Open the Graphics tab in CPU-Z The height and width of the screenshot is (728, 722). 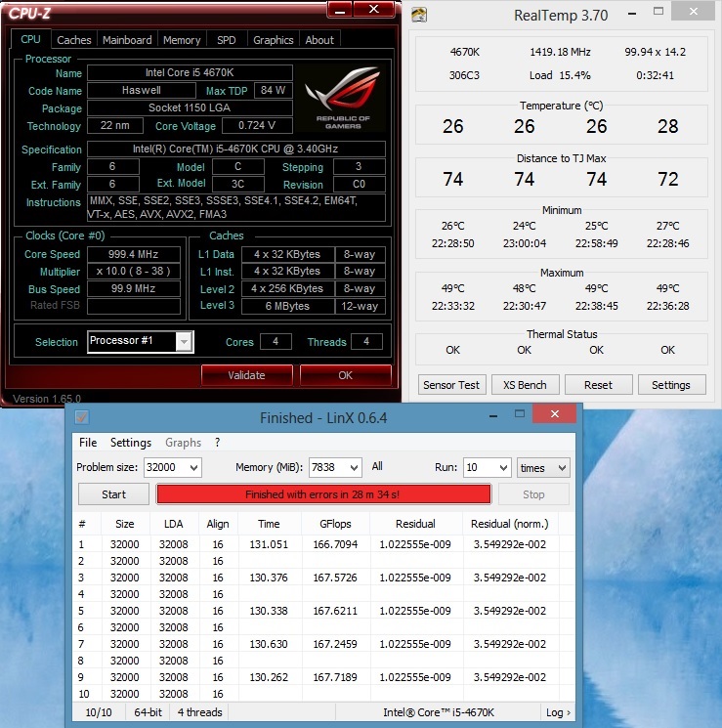point(273,40)
